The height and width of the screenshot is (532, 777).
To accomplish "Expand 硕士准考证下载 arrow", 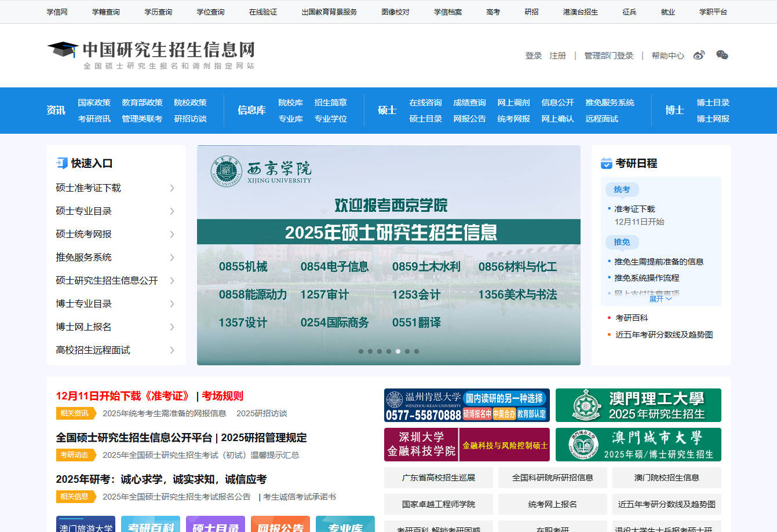I will coord(172,188).
